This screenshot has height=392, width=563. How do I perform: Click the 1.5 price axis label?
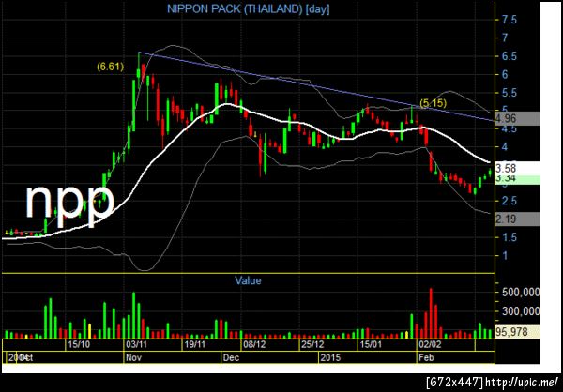coord(510,237)
